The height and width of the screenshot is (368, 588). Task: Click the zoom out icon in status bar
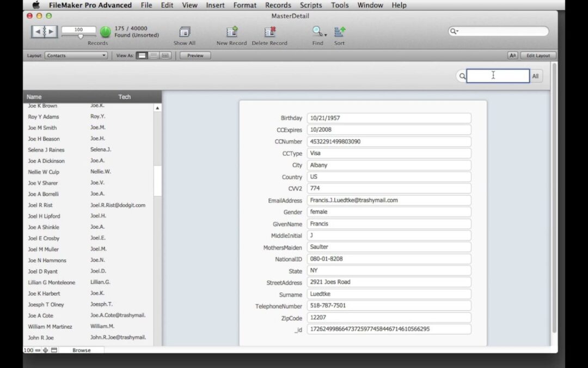point(38,351)
